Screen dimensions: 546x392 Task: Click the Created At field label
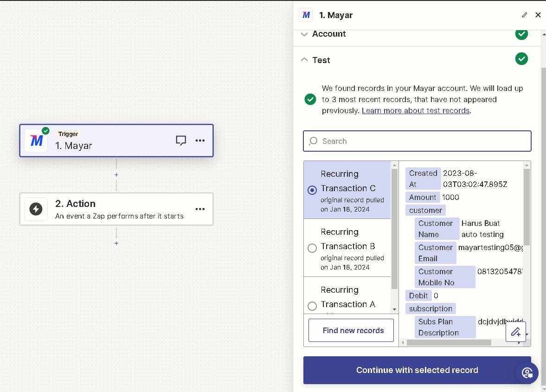tap(423, 179)
